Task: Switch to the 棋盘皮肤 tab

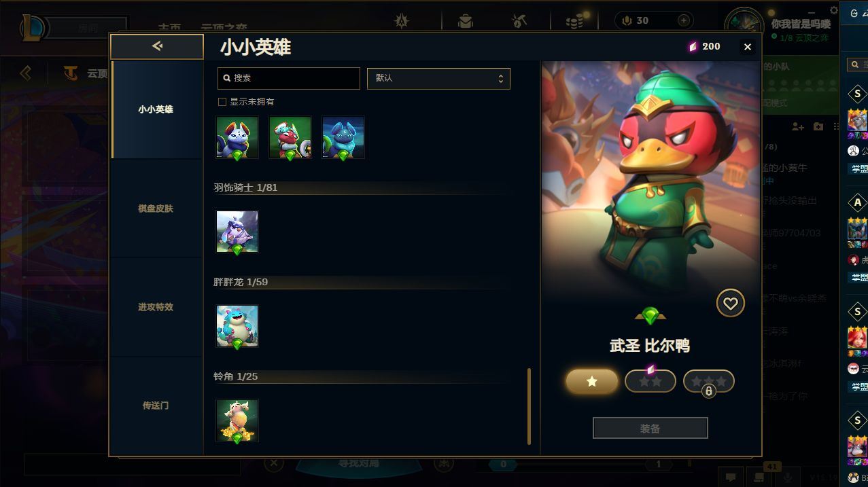Action: 156,209
